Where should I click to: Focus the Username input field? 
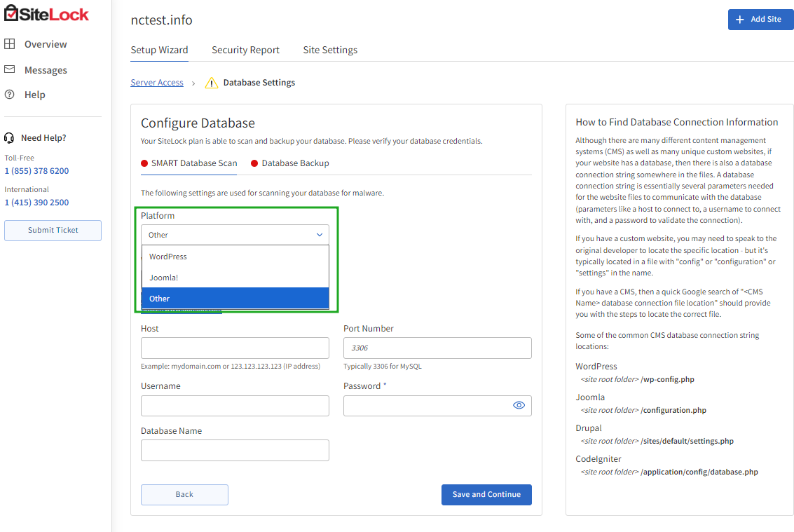click(235, 406)
